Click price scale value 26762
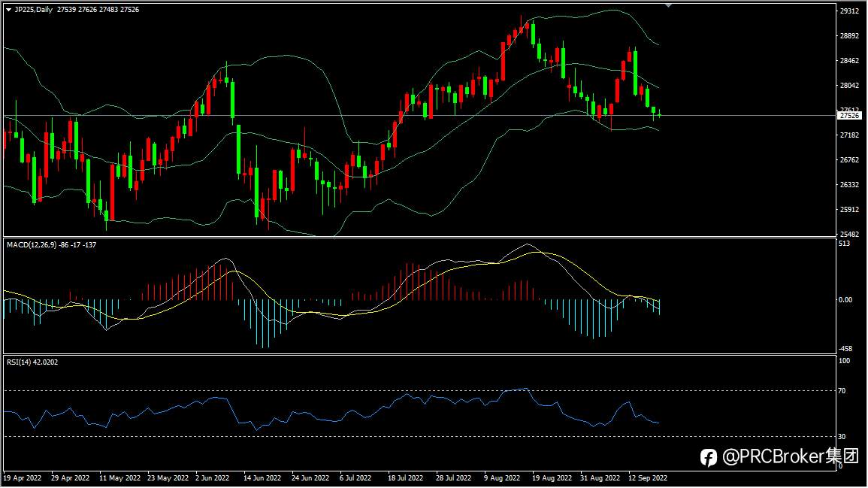868x488 pixels. (x=849, y=160)
